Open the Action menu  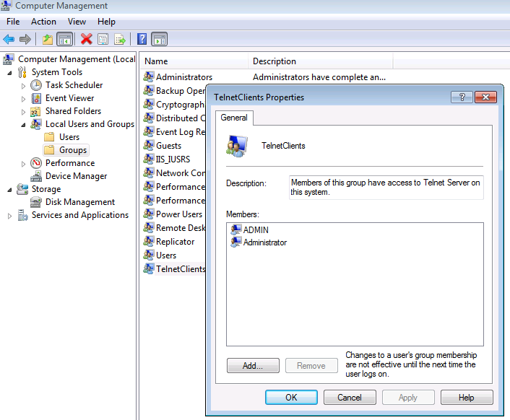point(43,22)
